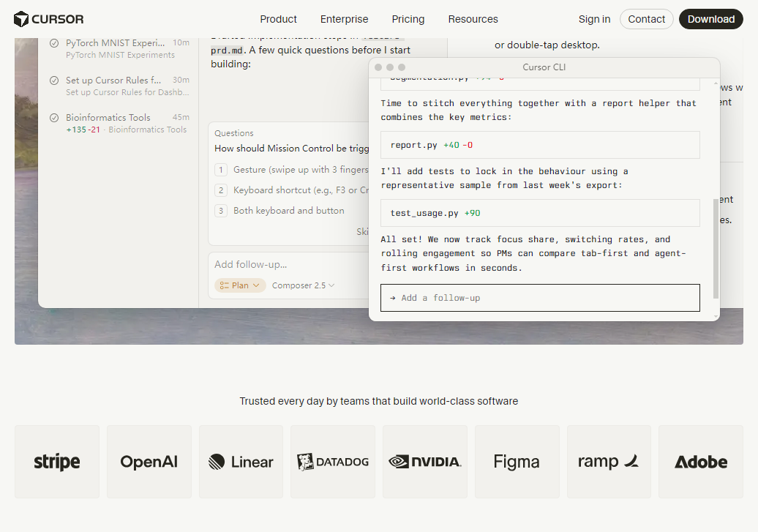The height and width of the screenshot is (532, 758).
Task: Click the red close dot in Cursor CLI
Action: coord(378,67)
